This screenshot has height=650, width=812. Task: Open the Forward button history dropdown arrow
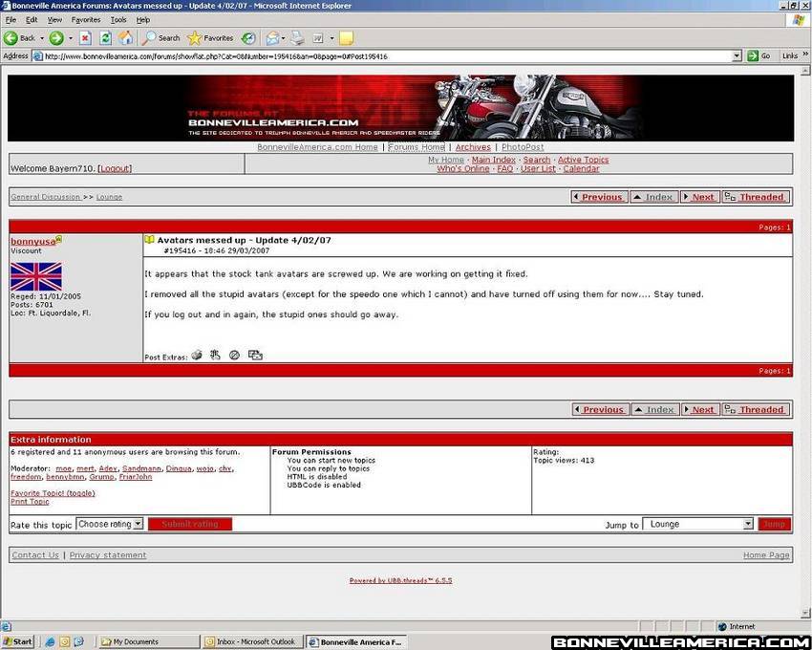click(x=71, y=38)
